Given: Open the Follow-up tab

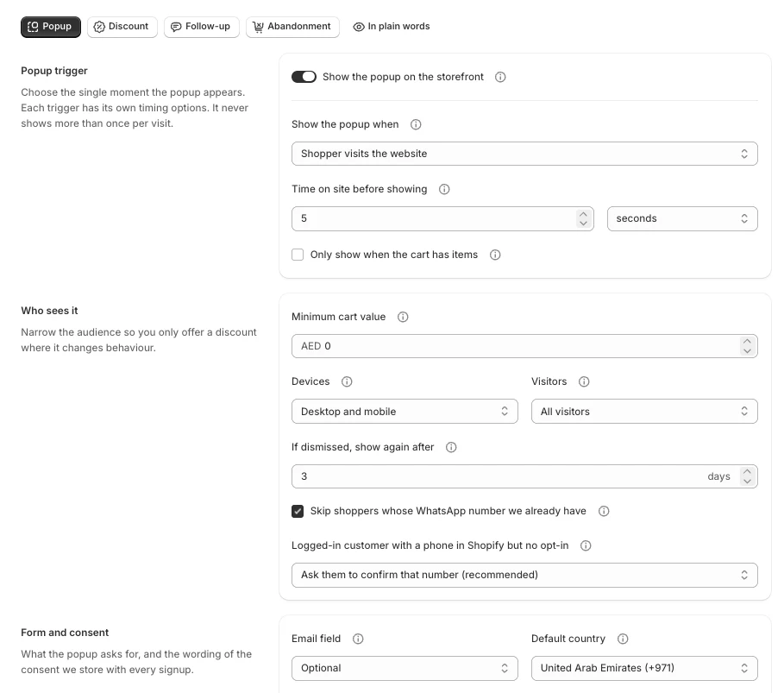Looking at the screenshot, I should point(202,27).
